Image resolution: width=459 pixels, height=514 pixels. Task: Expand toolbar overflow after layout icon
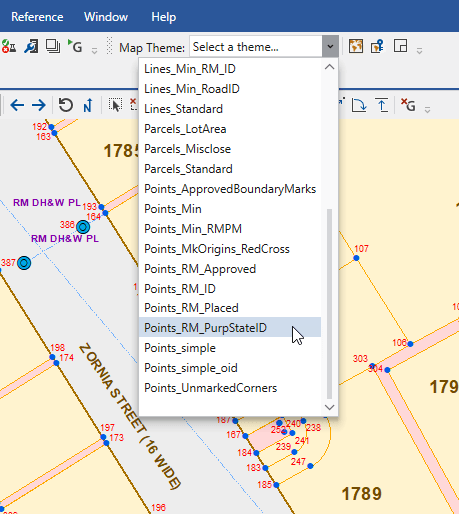(420, 51)
